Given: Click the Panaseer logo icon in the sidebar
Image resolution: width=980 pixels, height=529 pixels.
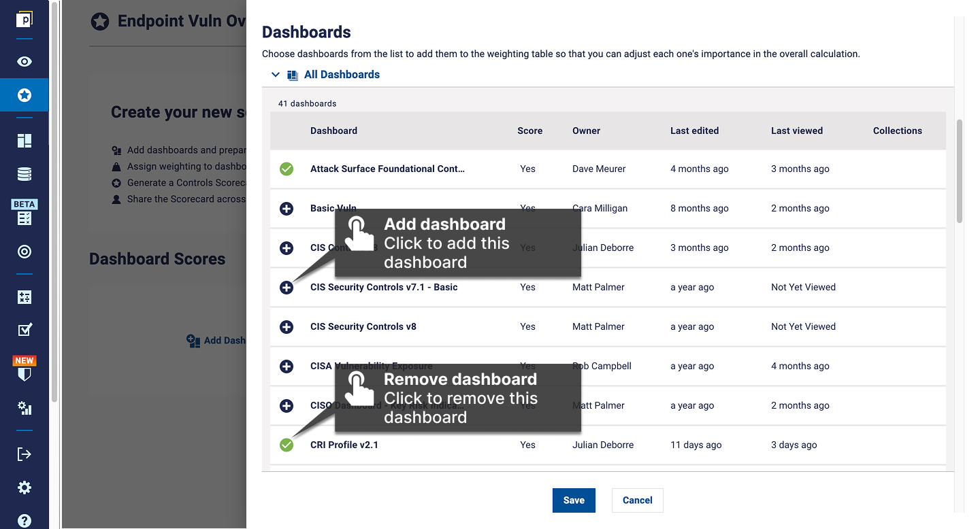Looking at the screenshot, I should coord(24,20).
